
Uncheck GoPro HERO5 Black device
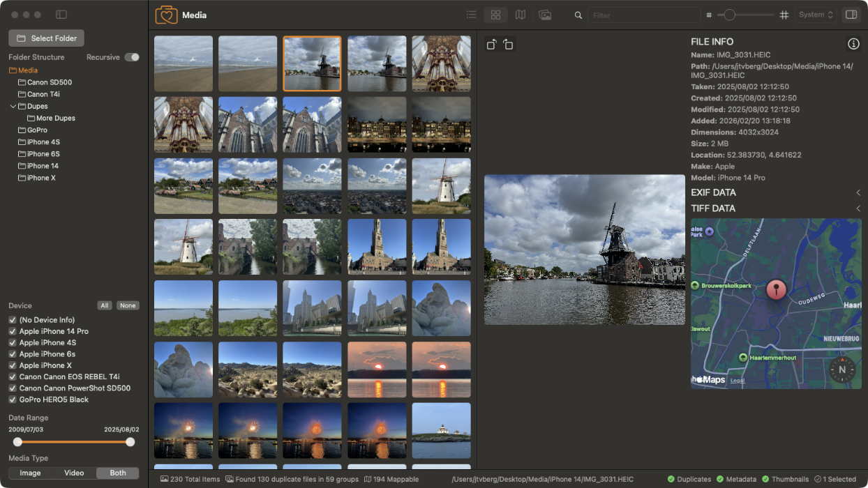tap(12, 399)
